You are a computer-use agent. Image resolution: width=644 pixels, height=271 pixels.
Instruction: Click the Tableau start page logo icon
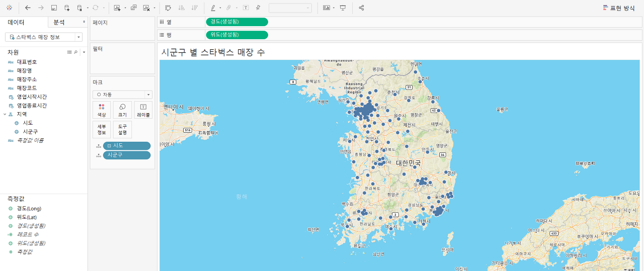(10, 8)
